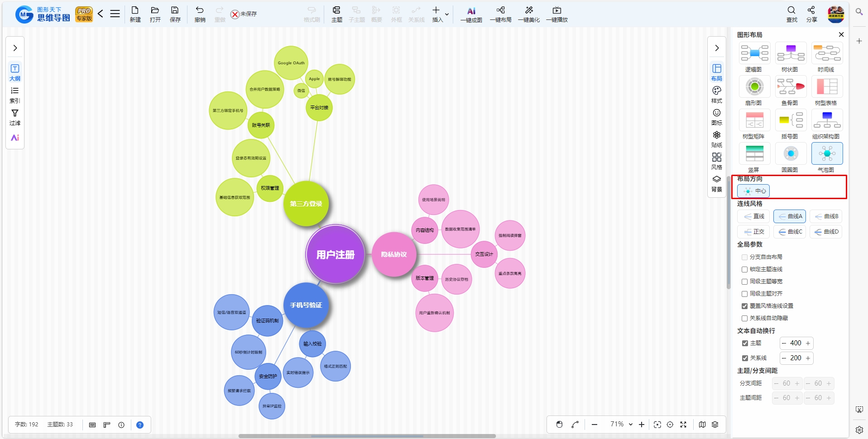Open the zoom percentage dropdown

(x=630, y=425)
